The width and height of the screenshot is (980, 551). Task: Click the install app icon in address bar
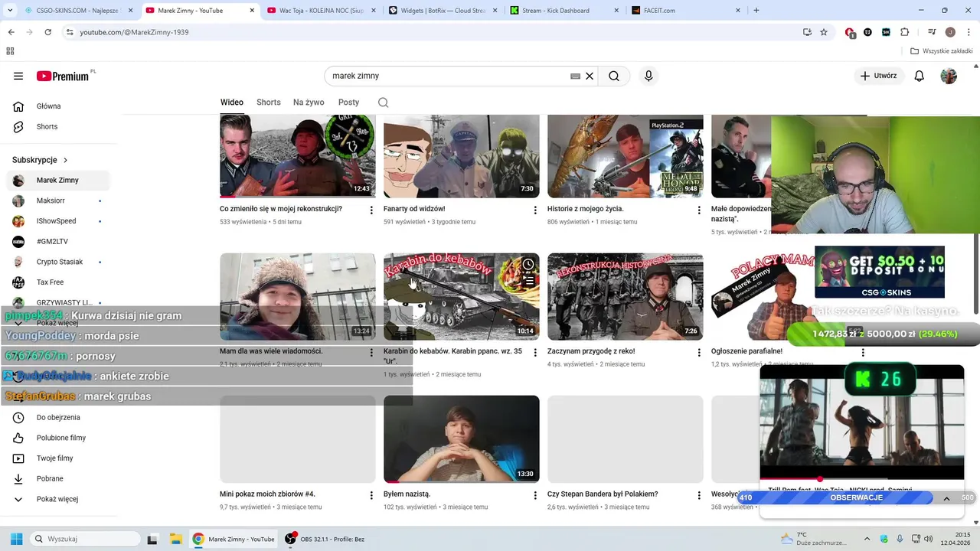[807, 32]
